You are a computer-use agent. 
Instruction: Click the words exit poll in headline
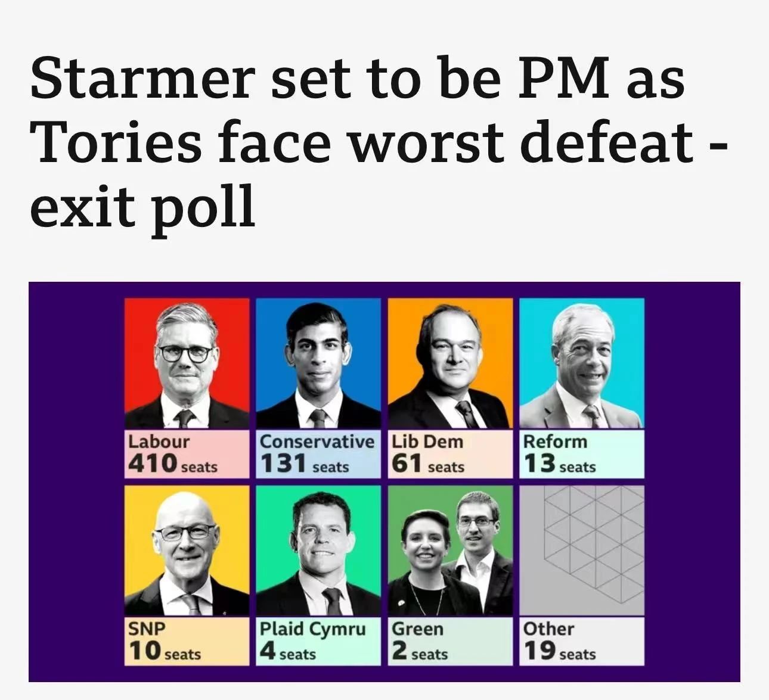pos(143,206)
